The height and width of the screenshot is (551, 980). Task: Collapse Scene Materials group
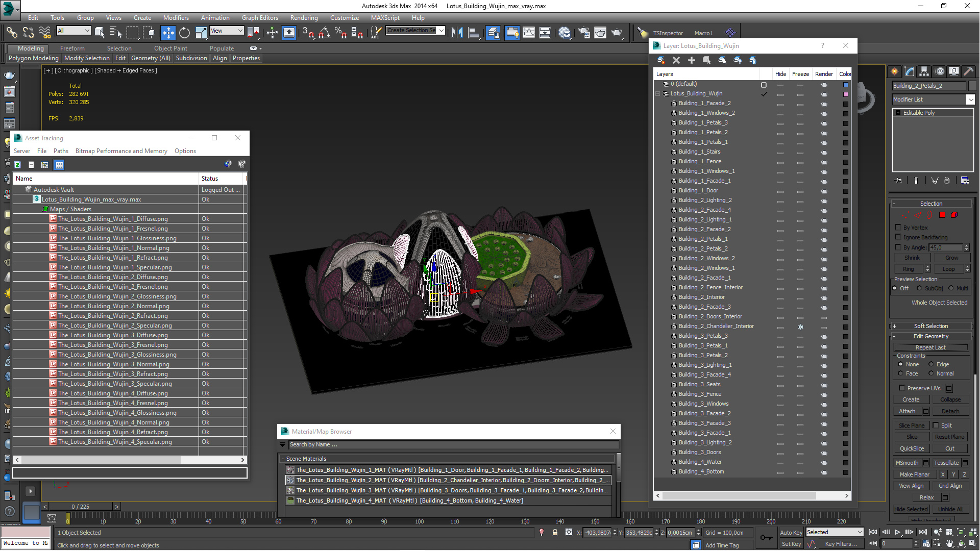click(x=282, y=459)
